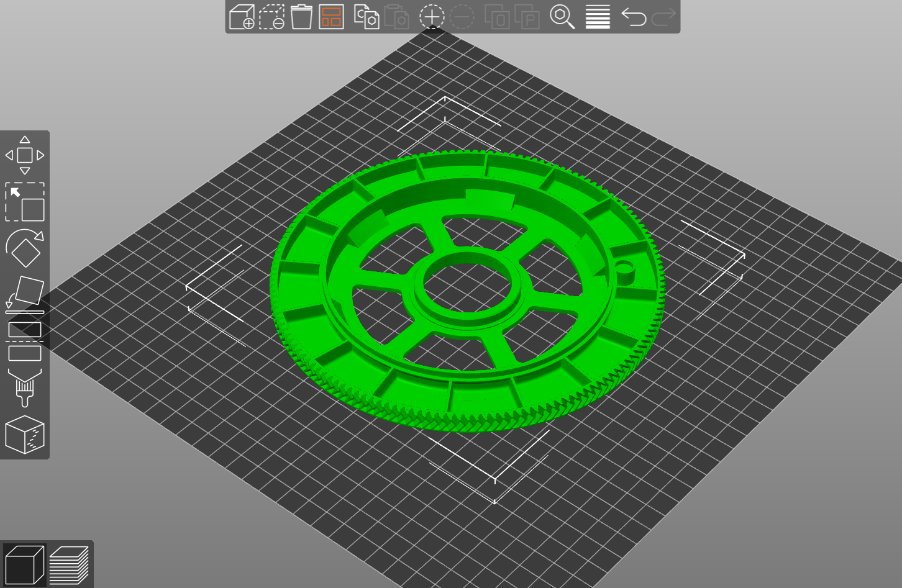Click the Undo arrow icon
This screenshot has width=902, height=588.
pyautogui.click(x=634, y=17)
